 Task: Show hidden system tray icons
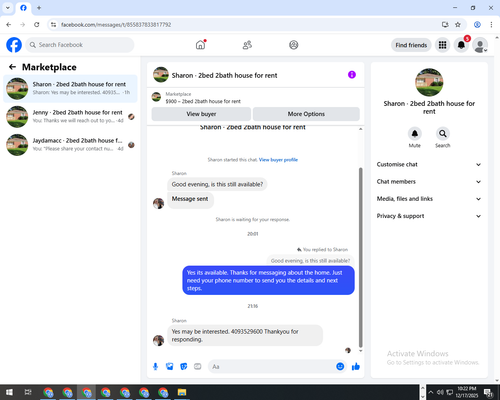pyautogui.click(x=431, y=392)
